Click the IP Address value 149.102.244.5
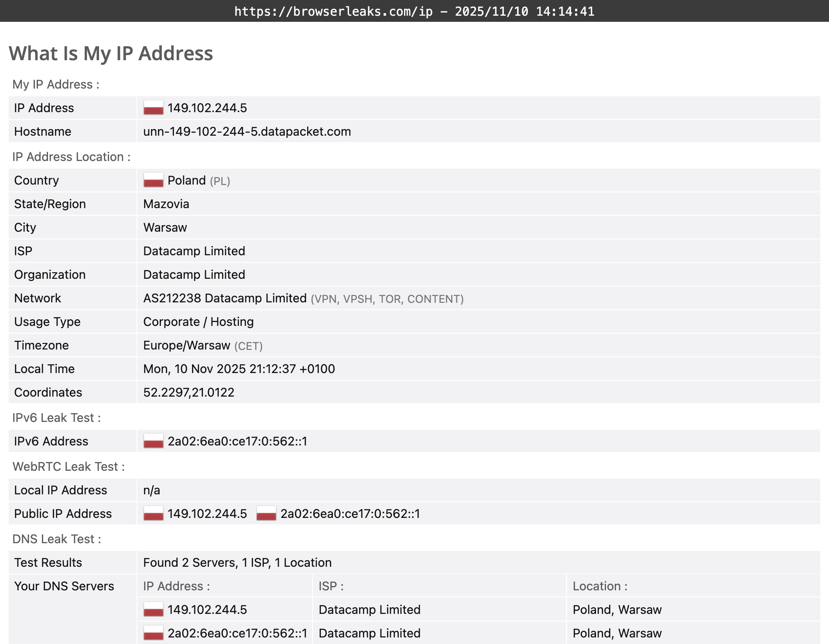Screen dimensions: 829x644 tap(207, 108)
